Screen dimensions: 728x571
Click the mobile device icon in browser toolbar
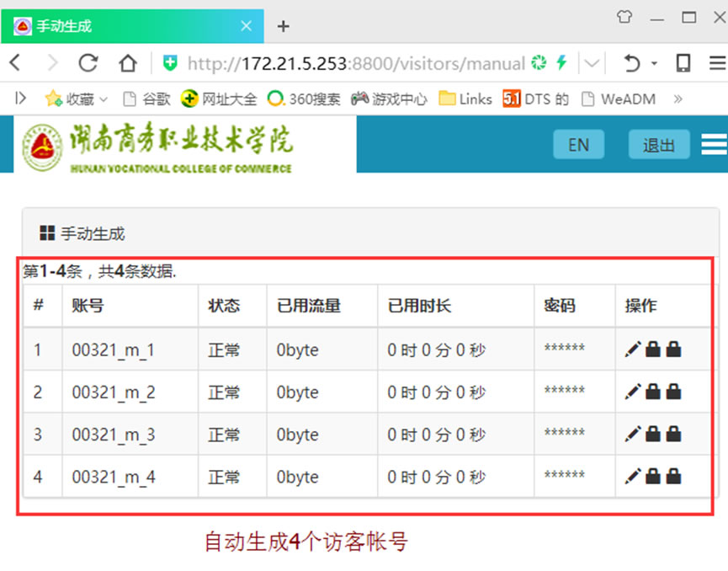(683, 63)
